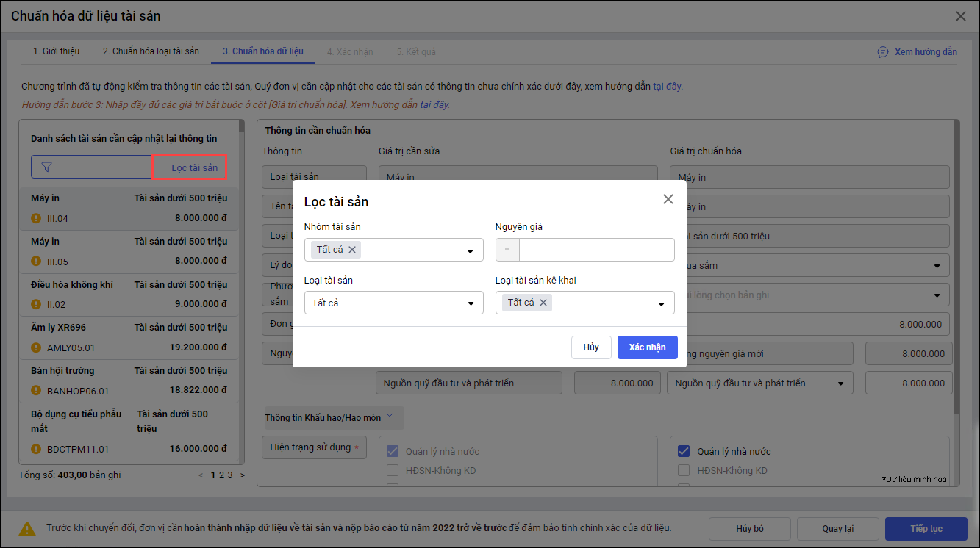Close the Lọc tài sản dialog
Viewport: 980px width, 548px height.
668,199
